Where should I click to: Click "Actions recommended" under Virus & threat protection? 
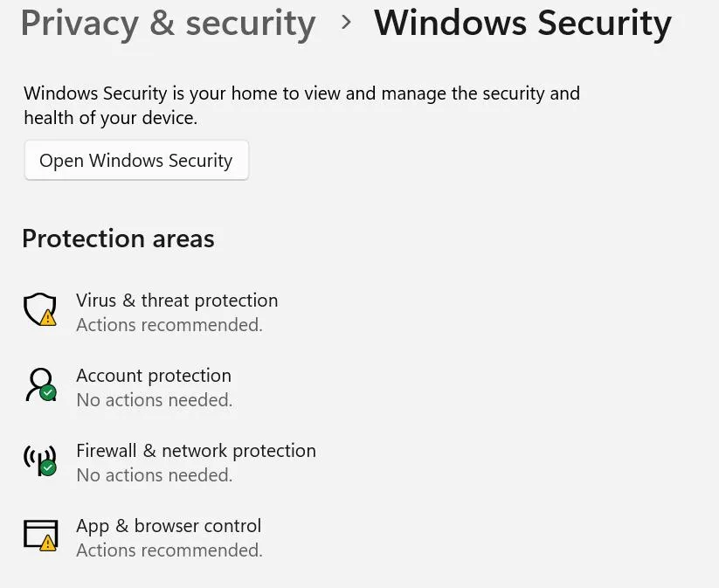click(x=169, y=325)
